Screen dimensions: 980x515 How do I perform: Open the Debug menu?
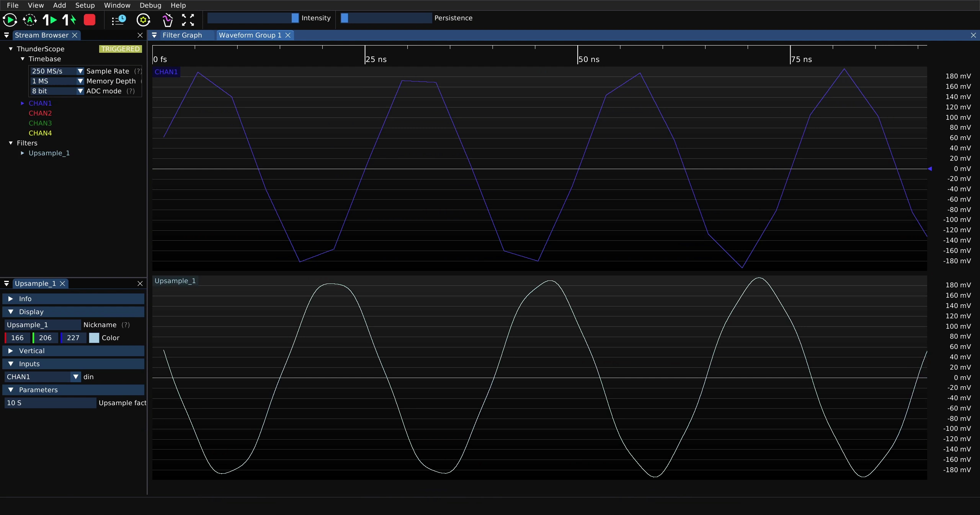[150, 5]
